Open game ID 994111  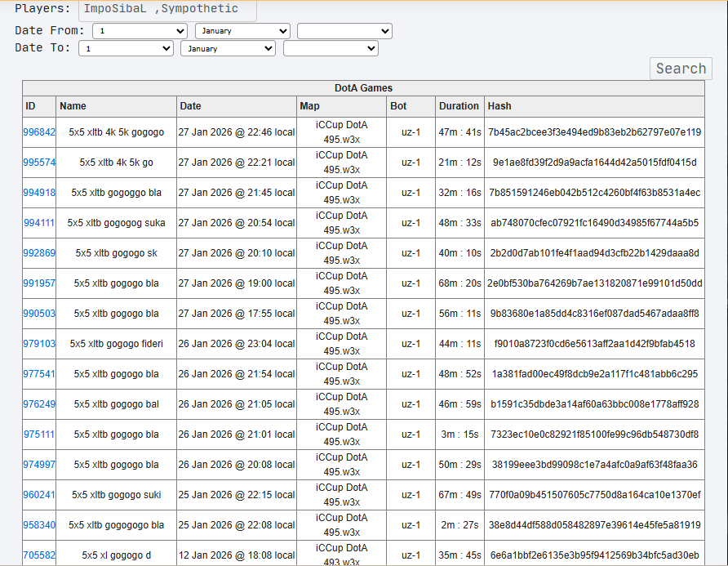point(39,223)
